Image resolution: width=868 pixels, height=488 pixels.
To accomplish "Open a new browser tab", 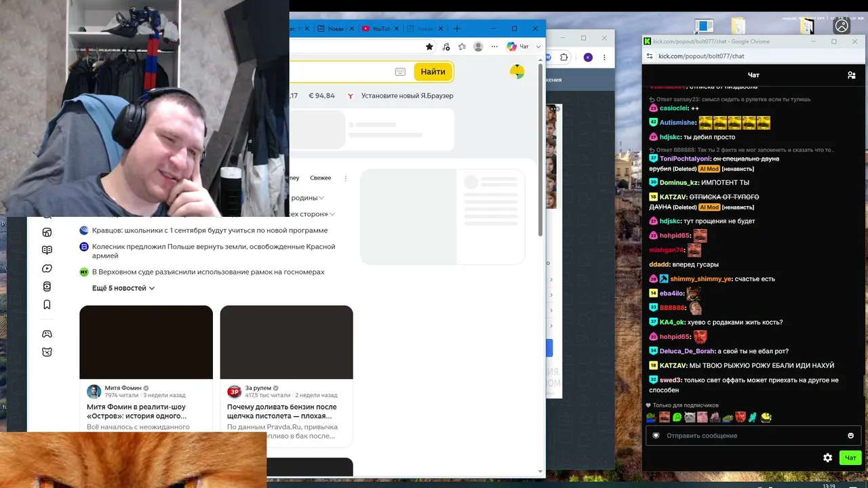I will [x=456, y=28].
